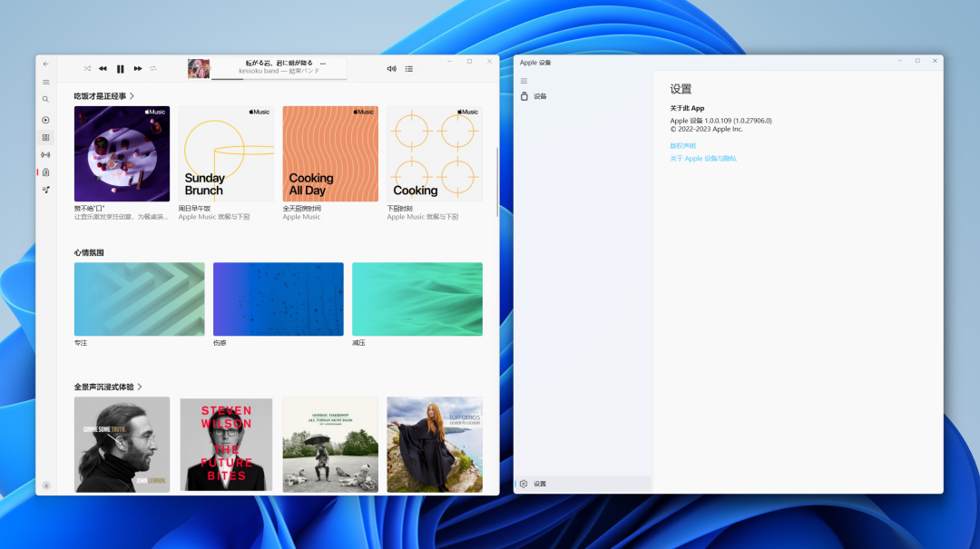
Task: Click now playing album artwork thumbnail
Action: click(199, 69)
